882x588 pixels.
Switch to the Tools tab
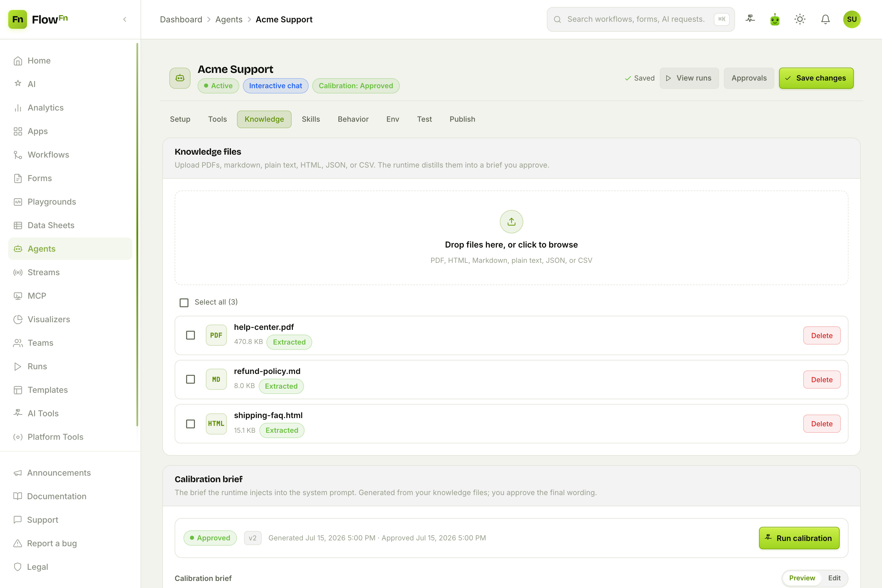coord(218,119)
